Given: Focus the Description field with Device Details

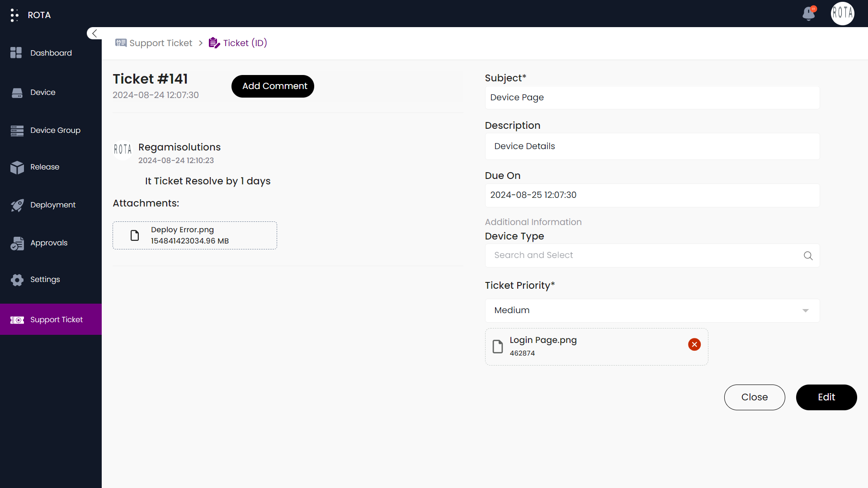Looking at the screenshot, I should point(652,146).
